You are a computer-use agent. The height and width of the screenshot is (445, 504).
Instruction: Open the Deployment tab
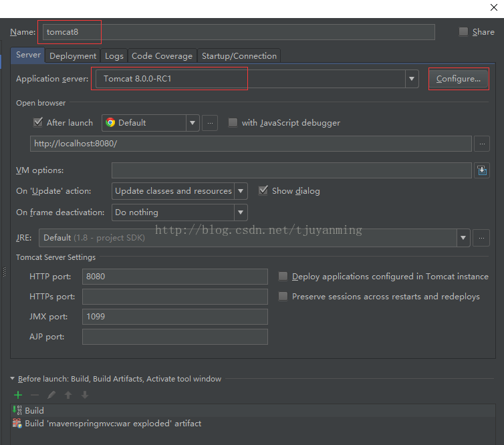[73, 56]
